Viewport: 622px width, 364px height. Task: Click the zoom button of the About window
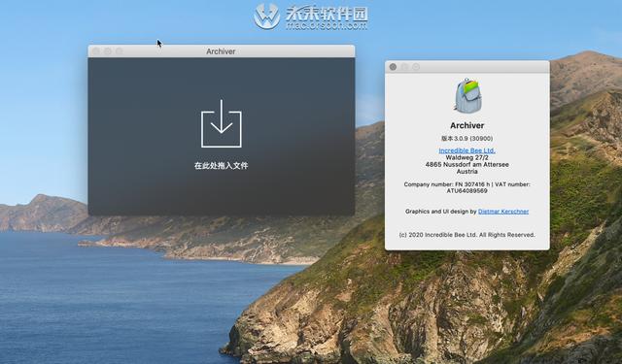[x=416, y=67]
